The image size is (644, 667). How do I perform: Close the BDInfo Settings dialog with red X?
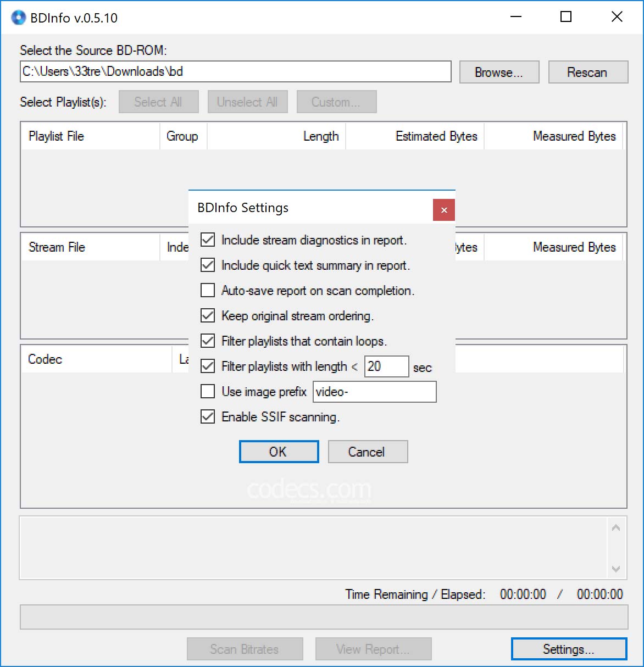click(444, 210)
